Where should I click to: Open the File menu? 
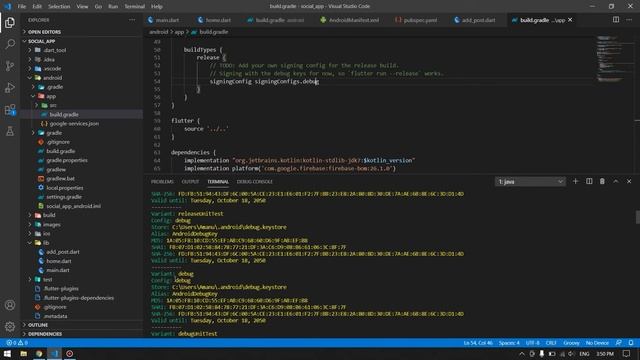tap(22, 7)
